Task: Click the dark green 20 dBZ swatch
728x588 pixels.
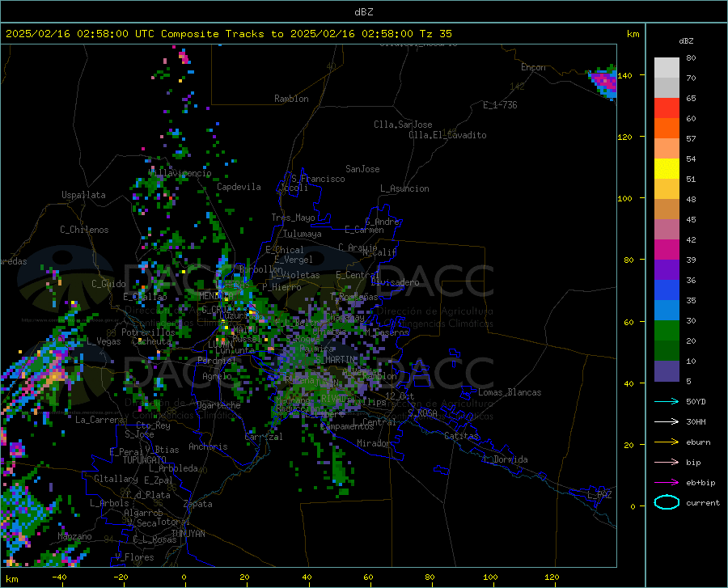Action: [667, 351]
